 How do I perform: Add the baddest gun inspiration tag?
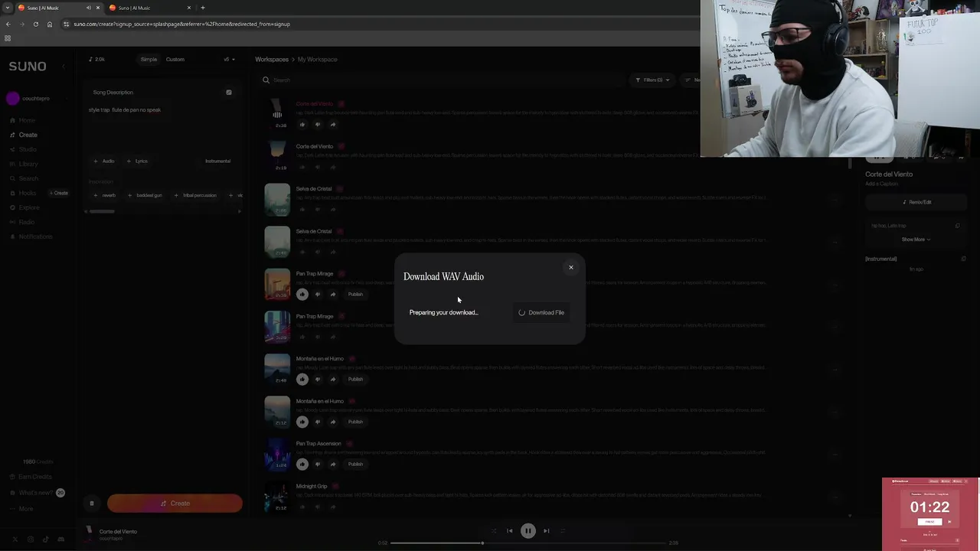[145, 195]
